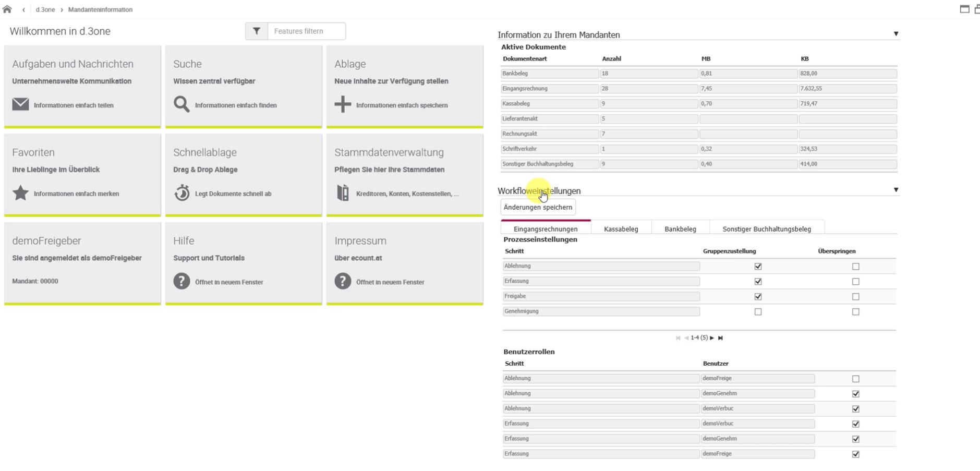Click the envelope icon under Aufgaben und Nachrichten
Viewport: 980px width, 471px height.
click(20, 104)
